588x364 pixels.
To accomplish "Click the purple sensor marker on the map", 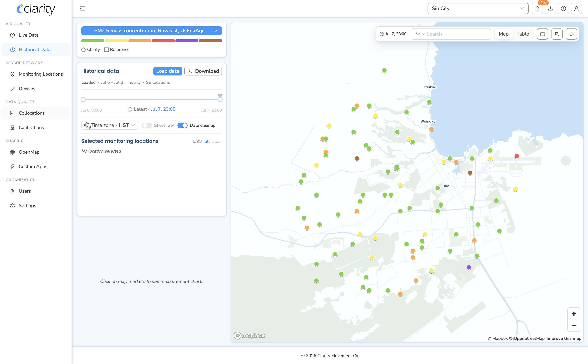I will 469,267.
